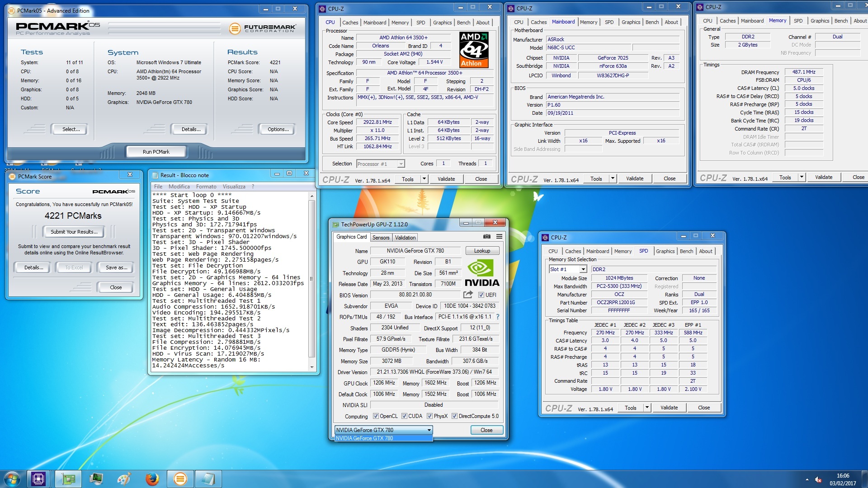This screenshot has height=488, width=868.
Task: Open Paint from the taskbar
Action: [124, 479]
